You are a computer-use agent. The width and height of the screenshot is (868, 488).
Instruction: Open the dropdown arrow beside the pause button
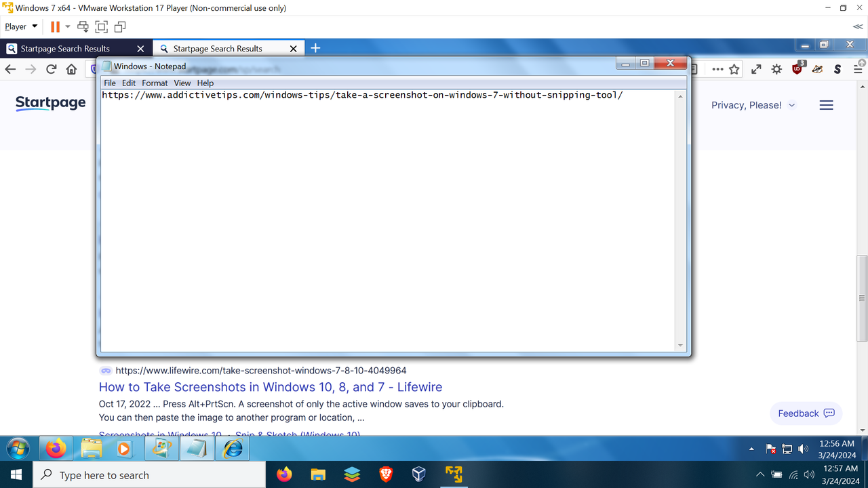pyautogui.click(x=67, y=26)
